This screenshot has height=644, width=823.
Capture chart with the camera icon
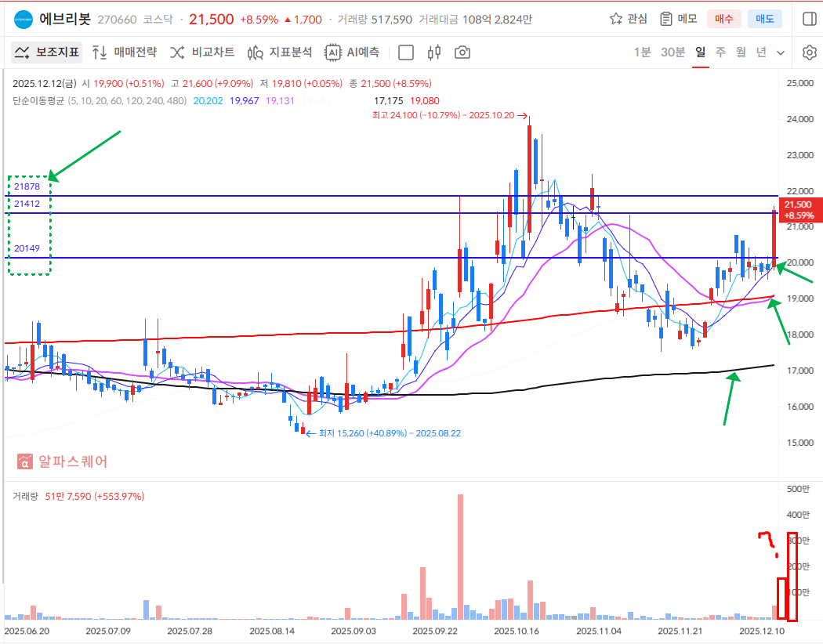pos(462,52)
